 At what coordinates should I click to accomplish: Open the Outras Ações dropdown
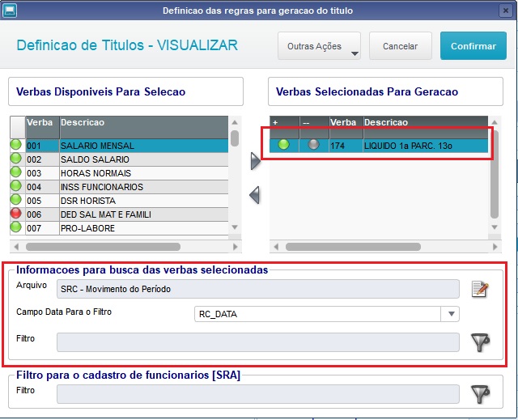pos(319,46)
